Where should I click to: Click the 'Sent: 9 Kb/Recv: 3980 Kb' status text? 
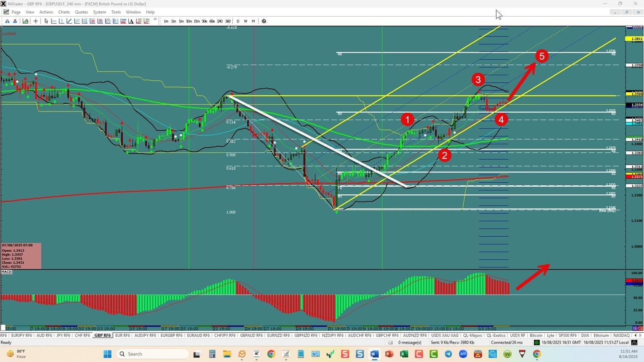point(453,342)
